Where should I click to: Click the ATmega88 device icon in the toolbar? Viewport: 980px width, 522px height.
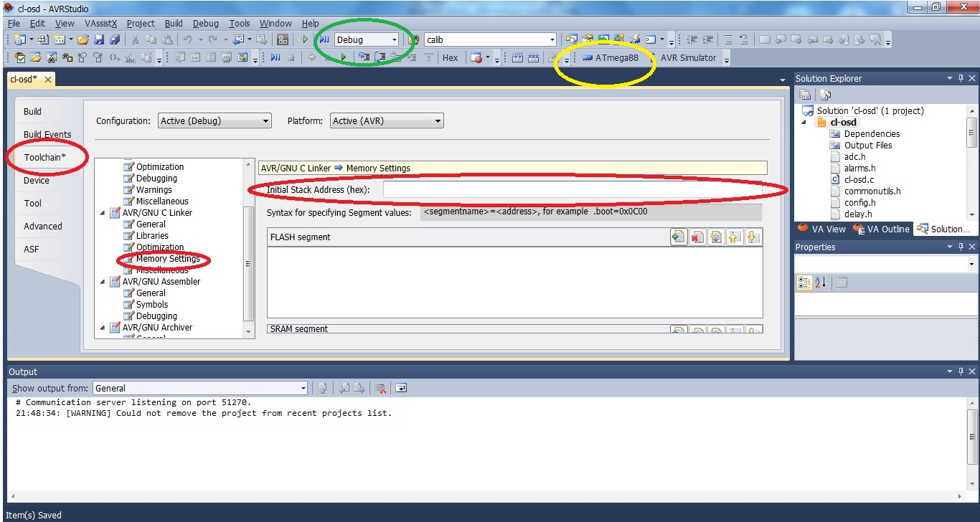pyautogui.click(x=588, y=57)
